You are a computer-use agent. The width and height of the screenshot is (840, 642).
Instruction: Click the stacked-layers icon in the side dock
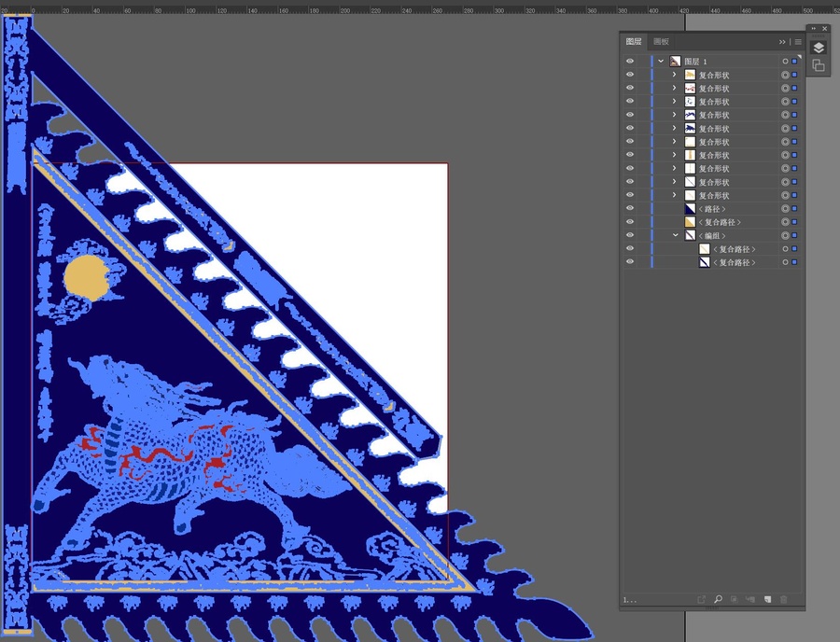(x=818, y=49)
